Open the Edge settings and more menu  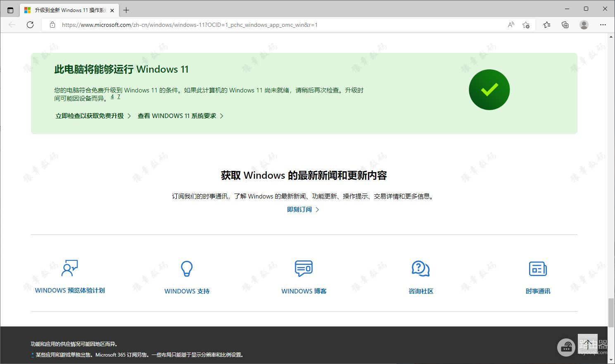(x=603, y=25)
